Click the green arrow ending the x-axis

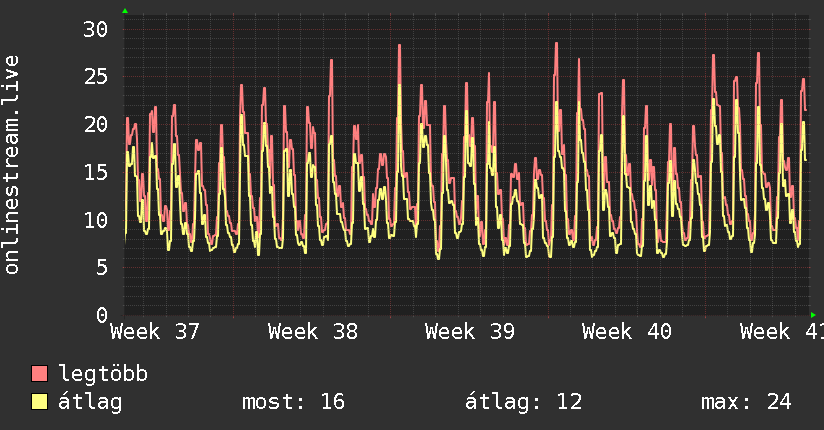(813, 315)
